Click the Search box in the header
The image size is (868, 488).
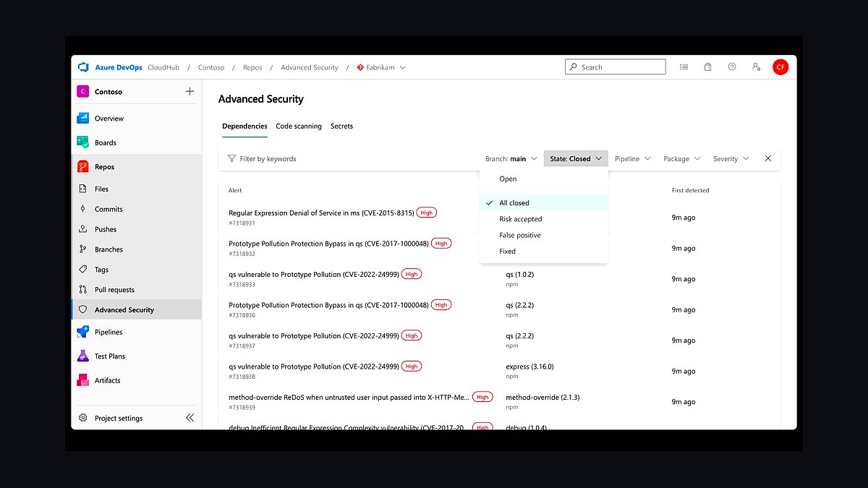[615, 67]
